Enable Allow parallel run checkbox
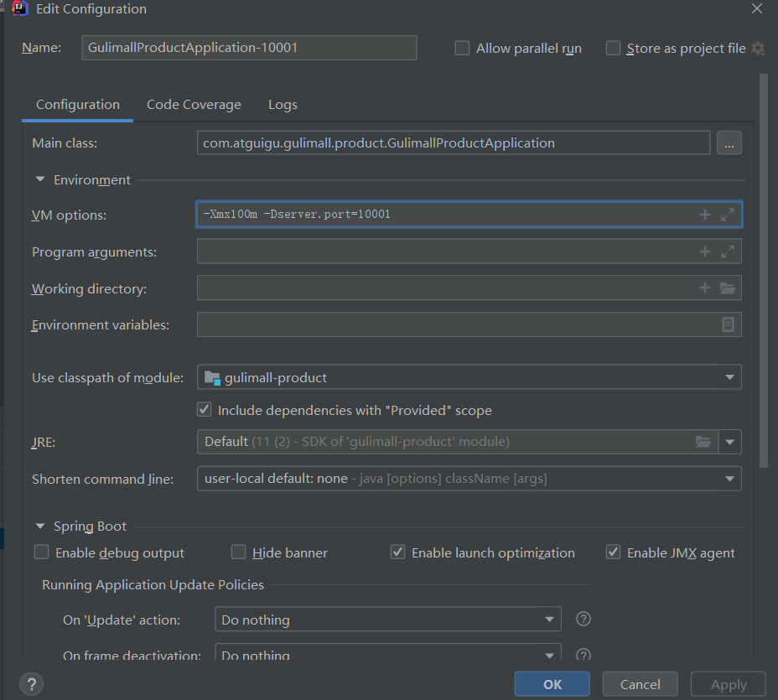 coord(462,49)
